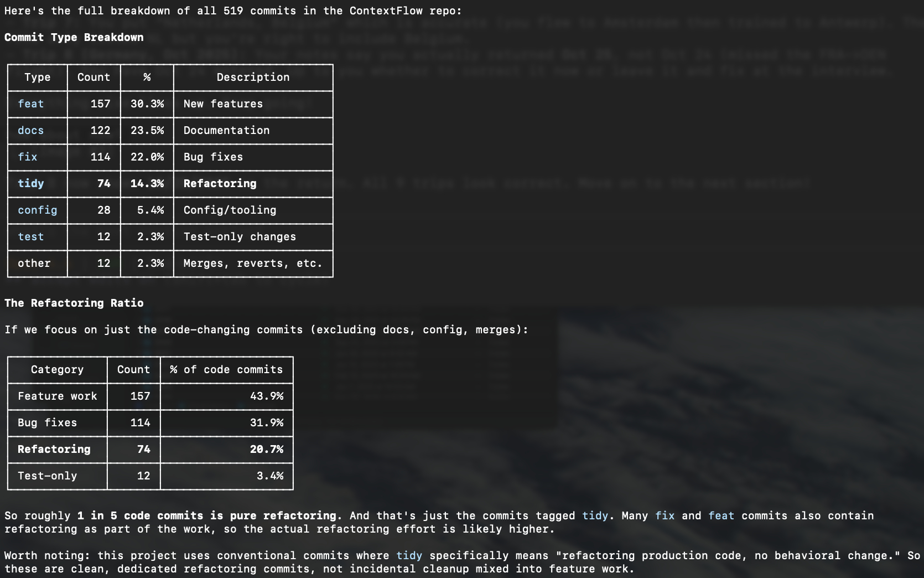Click the 43.9% feature work percentage
The width and height of the screenshot is (924, 578).
266,396
